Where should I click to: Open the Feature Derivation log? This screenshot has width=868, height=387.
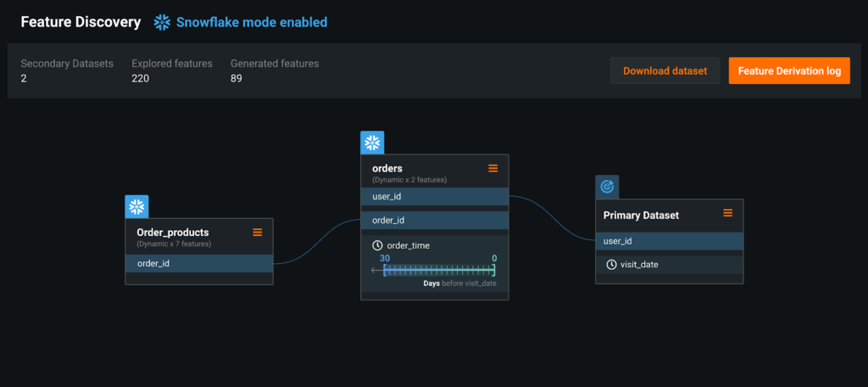click(788, 70)
